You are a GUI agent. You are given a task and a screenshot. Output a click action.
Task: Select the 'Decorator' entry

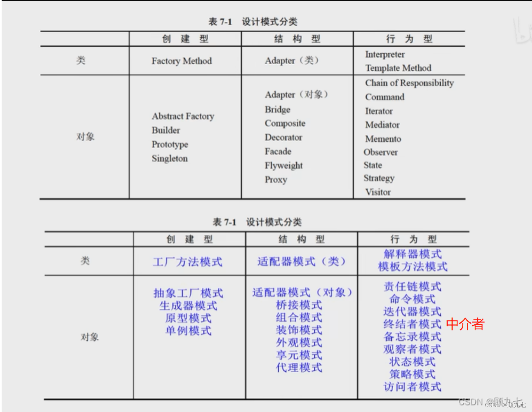click(284, 138)
